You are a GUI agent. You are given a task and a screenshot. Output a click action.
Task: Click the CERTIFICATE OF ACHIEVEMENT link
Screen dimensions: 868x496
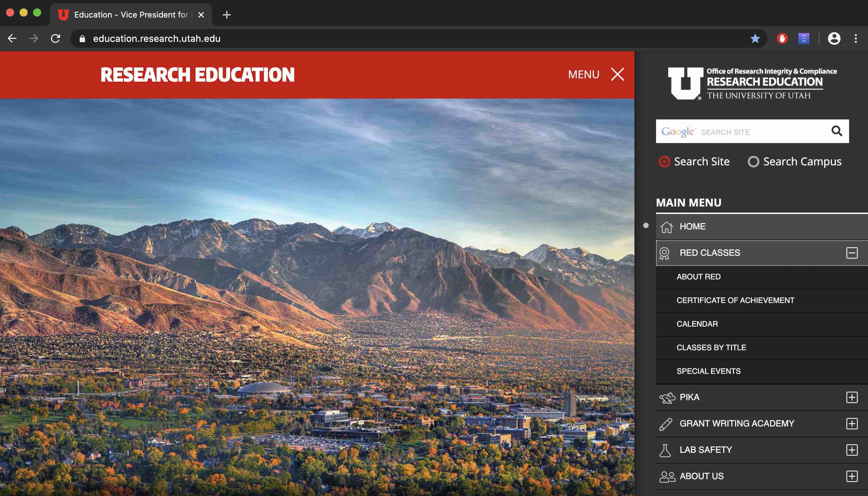[736, 300]
